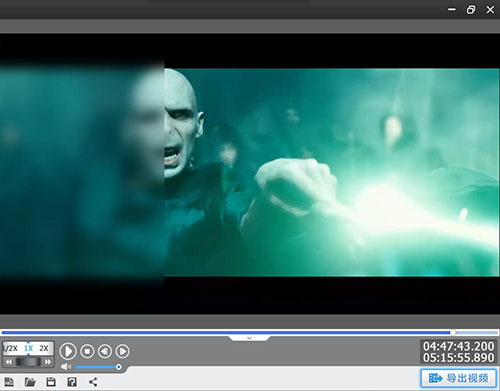Set playback speed to 2X
The height and width of the screenshot is (391, 500).
[44, 349]
